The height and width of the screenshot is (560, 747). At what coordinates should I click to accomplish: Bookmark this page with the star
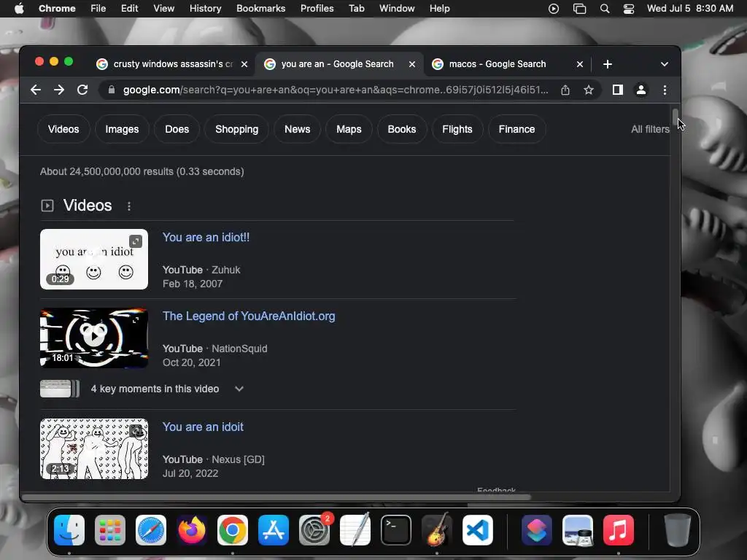(589, 90)
